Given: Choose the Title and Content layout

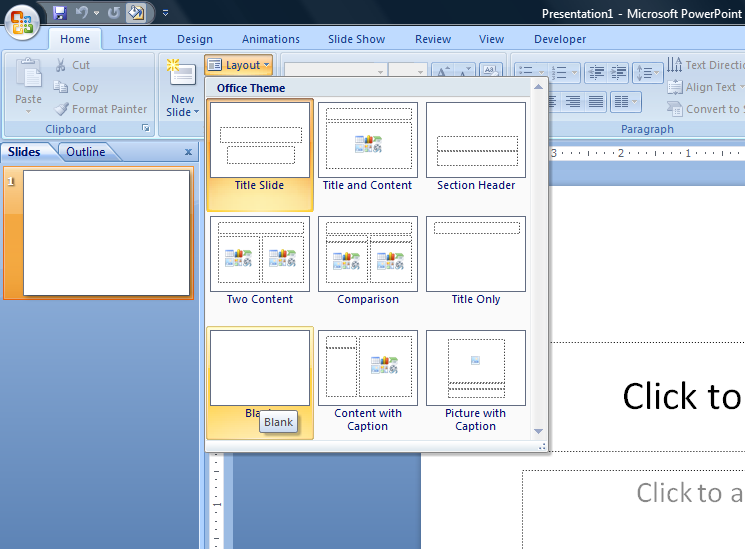Looking at the screenshot, I should point(368,148).
